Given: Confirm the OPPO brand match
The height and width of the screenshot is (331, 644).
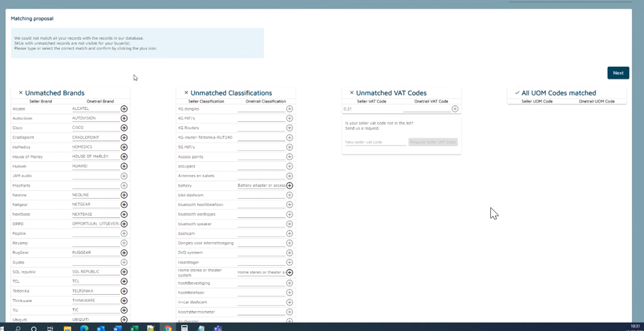Looking at the screenshot, I should pyautogui.click(x=124, y=224).
